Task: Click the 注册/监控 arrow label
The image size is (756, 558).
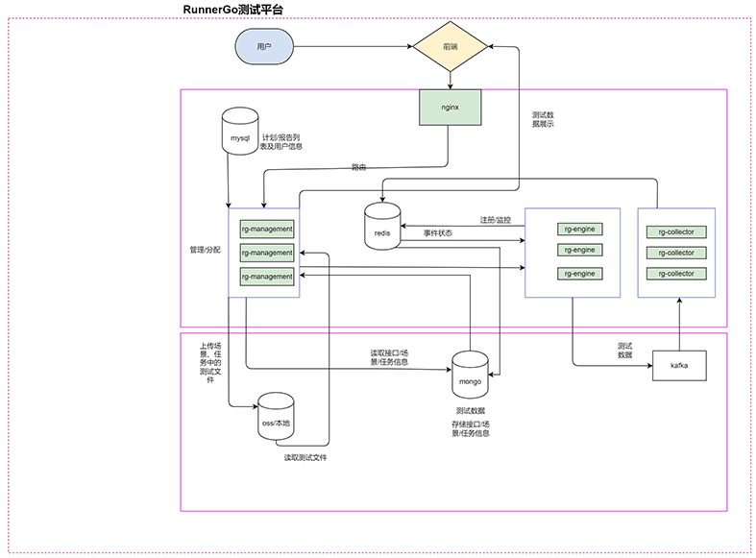Action: (x=495, y=220)
